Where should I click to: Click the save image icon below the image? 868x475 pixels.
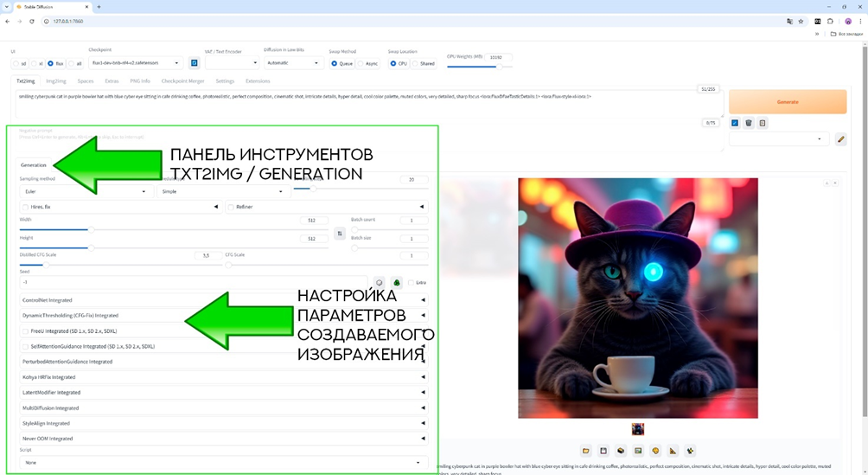point(603,451)
